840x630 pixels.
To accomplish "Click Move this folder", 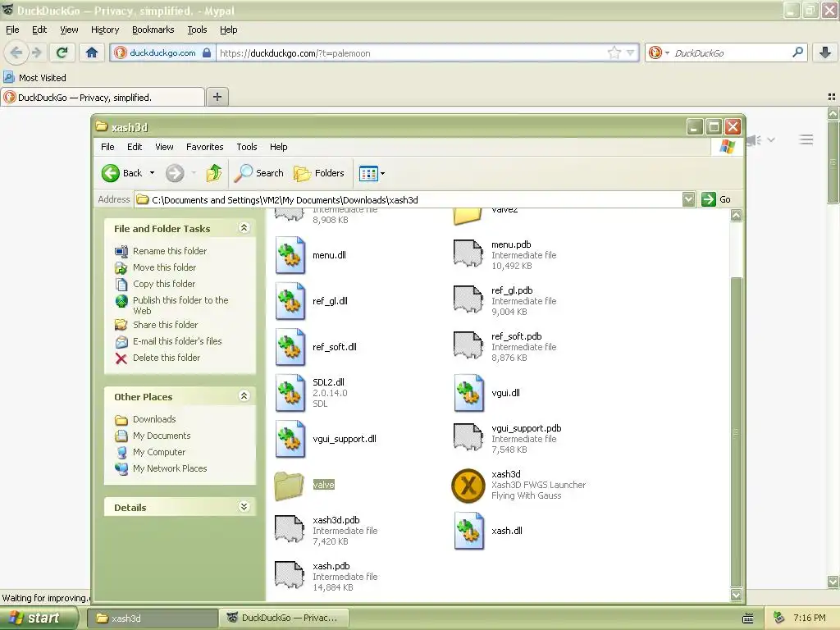I will tap(164, 267).
